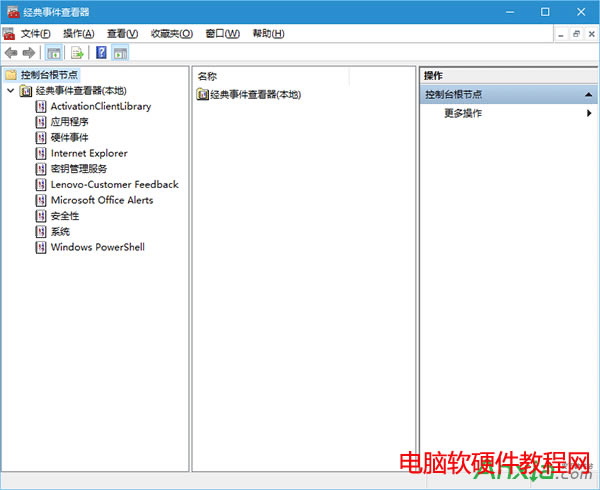Select 经典事件查看器(本地) tree label
Viewport: 600px width, 490px height.
[81, 91]
